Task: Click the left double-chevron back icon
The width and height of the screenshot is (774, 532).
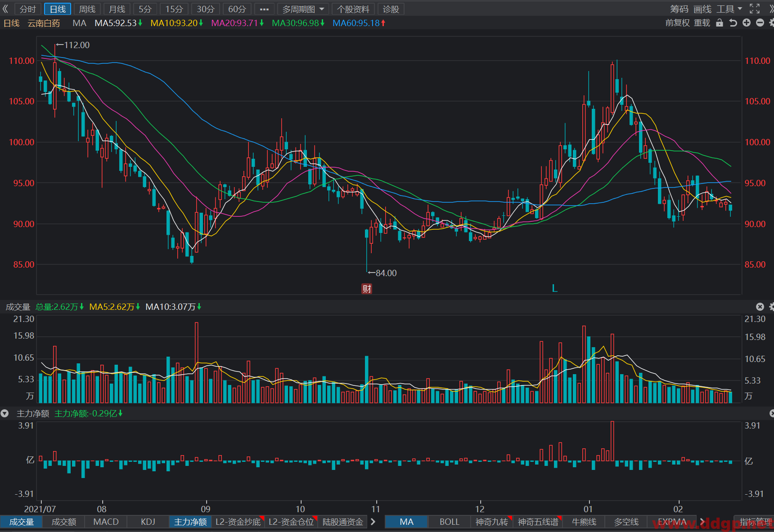Action: (x=5, y=9)
